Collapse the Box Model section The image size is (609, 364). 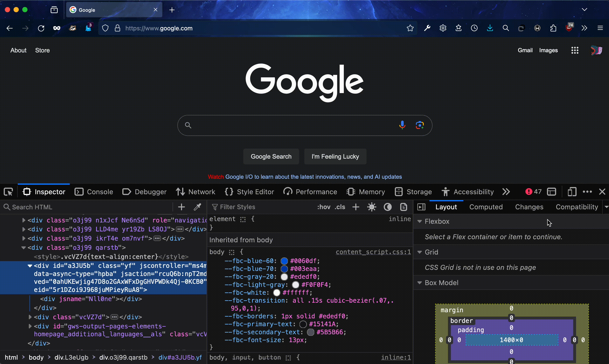[x=419, y=283]
